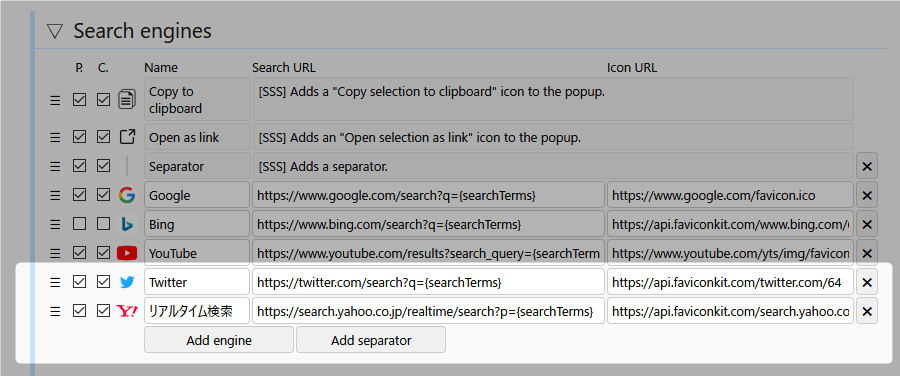Enable Bing in the popup column
Viewport: 900px width, 376px height.
point(79,224)
